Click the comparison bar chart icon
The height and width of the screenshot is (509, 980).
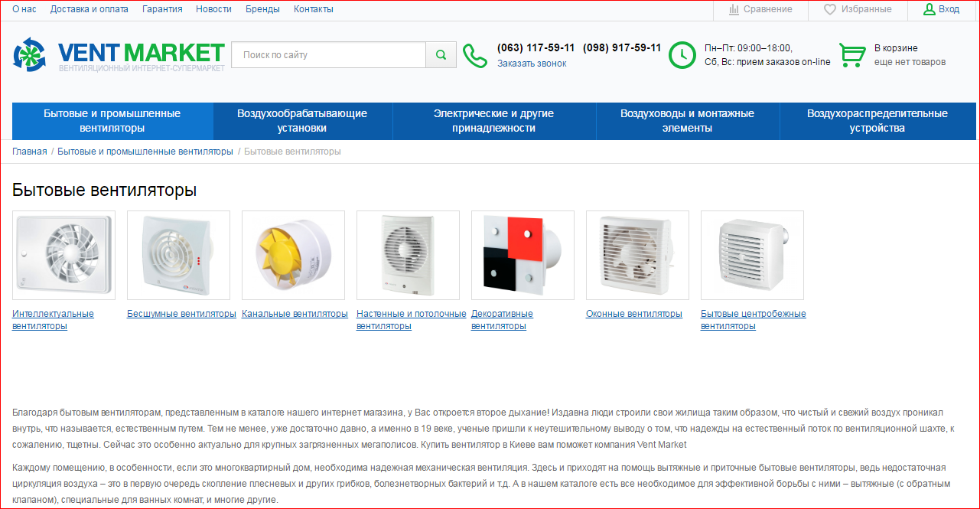click(x=734, y=9)
